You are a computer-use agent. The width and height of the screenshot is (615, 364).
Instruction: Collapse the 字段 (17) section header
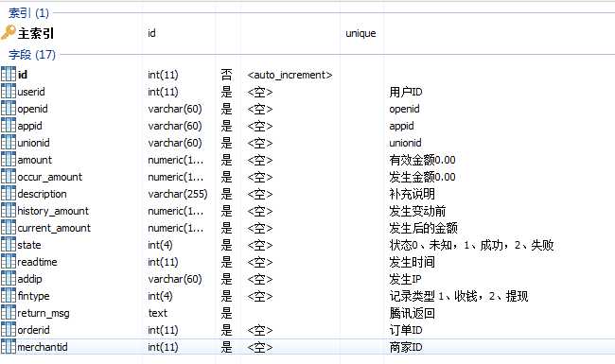click(32, 55)
